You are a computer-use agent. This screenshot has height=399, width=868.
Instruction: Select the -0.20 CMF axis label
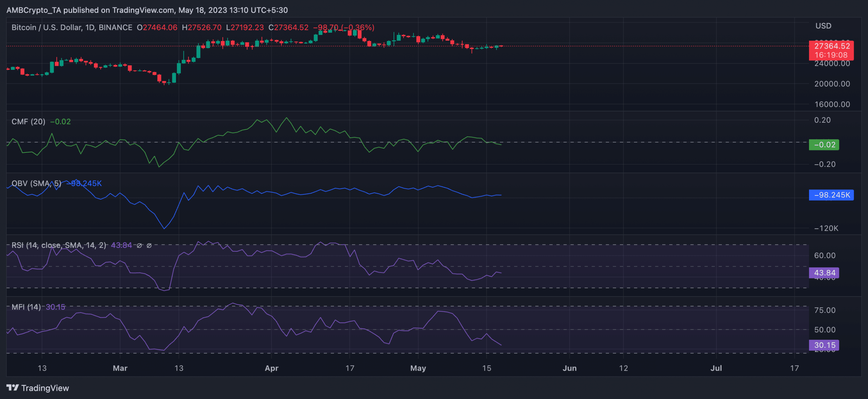point(825,164)
